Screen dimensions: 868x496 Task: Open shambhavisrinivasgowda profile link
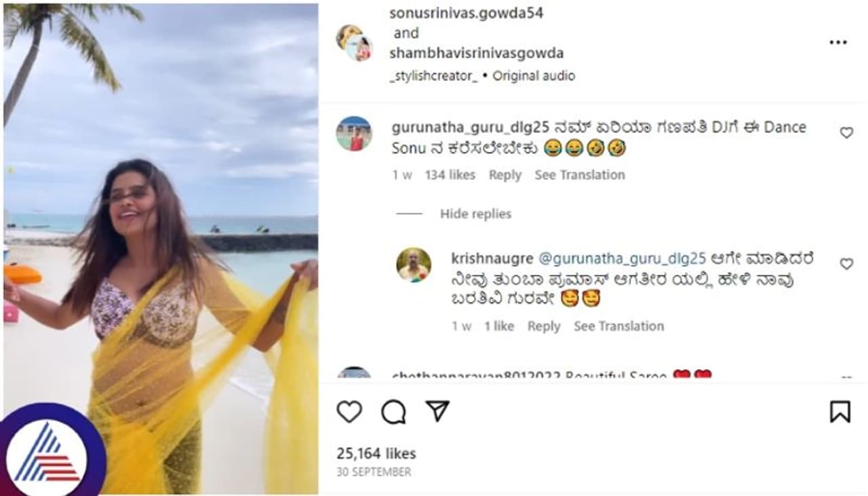[476, 53]
